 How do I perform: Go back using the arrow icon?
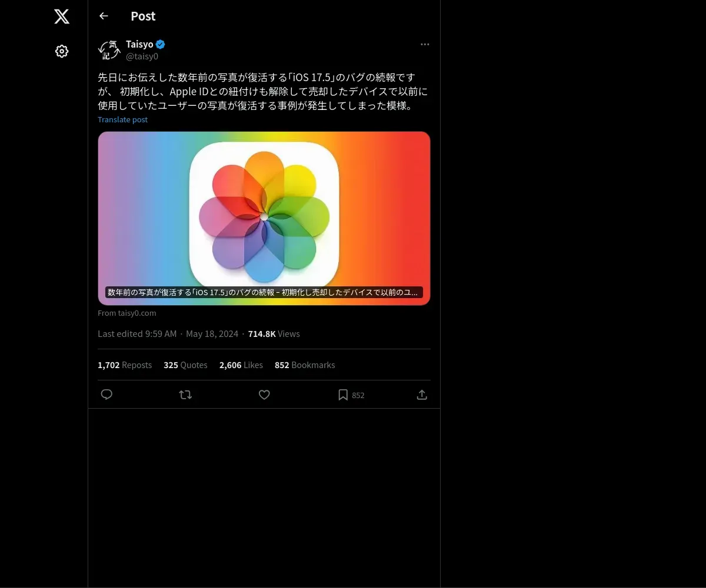click(104, 16)
